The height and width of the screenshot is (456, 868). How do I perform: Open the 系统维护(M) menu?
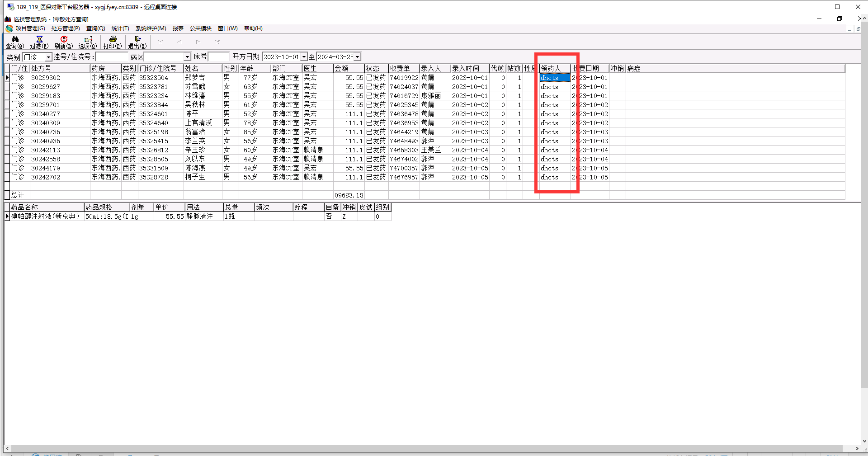point(151,28)
